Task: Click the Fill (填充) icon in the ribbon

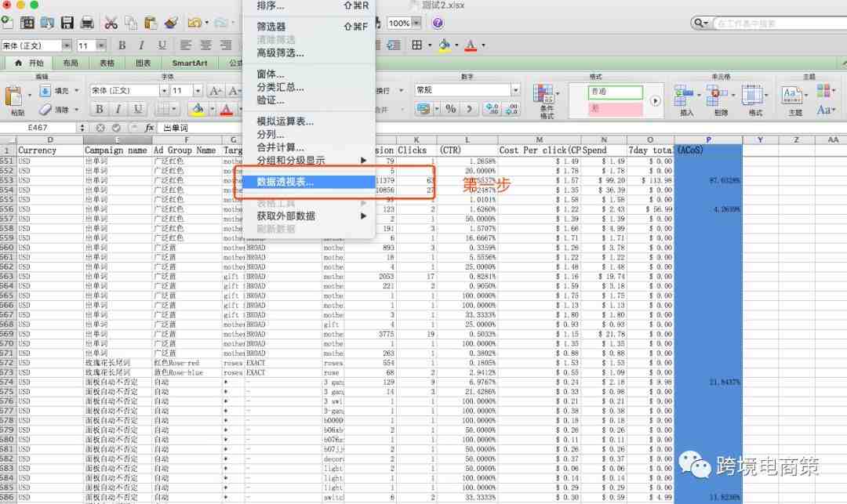Action: (x=45, y=91)
